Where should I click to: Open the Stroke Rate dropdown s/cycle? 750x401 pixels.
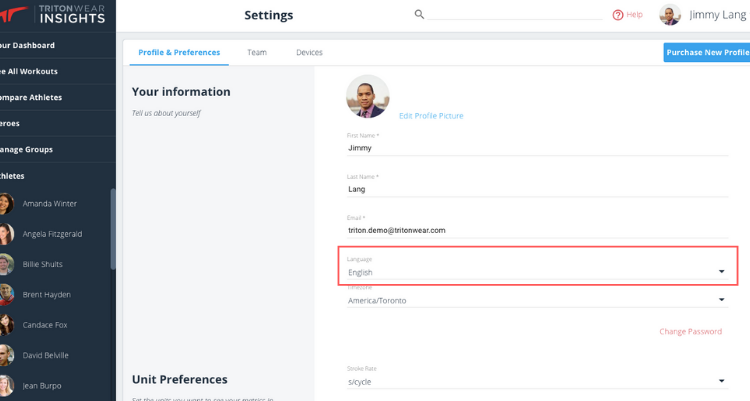click(x=537, y=381)
